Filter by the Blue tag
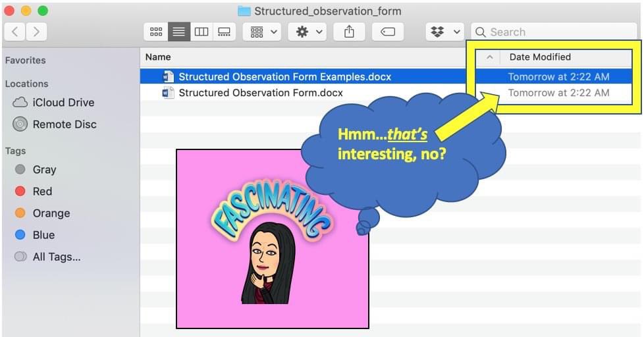This screenshot has width=644, height=337. pyautogui.click(x=34, y=235)
